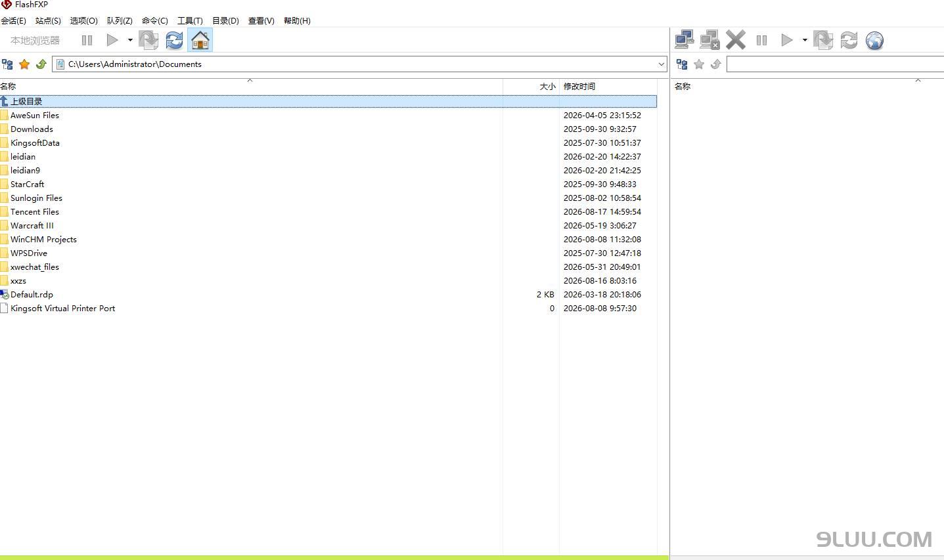Open the 工具(T) menu
Screen dimensions: 944x560
tap(190, 21)
